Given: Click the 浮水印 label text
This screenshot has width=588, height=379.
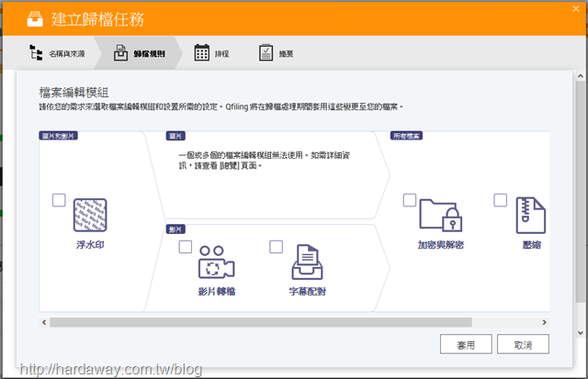Looking at the screenshot, I should (x=90, y=245).
